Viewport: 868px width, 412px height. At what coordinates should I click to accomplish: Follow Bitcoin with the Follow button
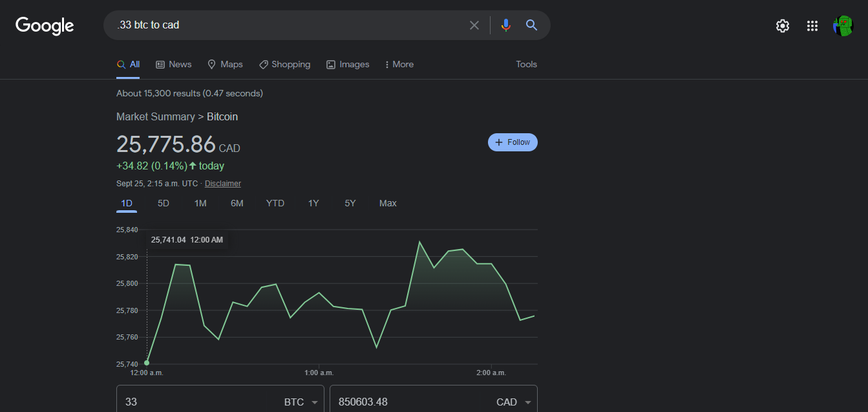pos(513,142)
